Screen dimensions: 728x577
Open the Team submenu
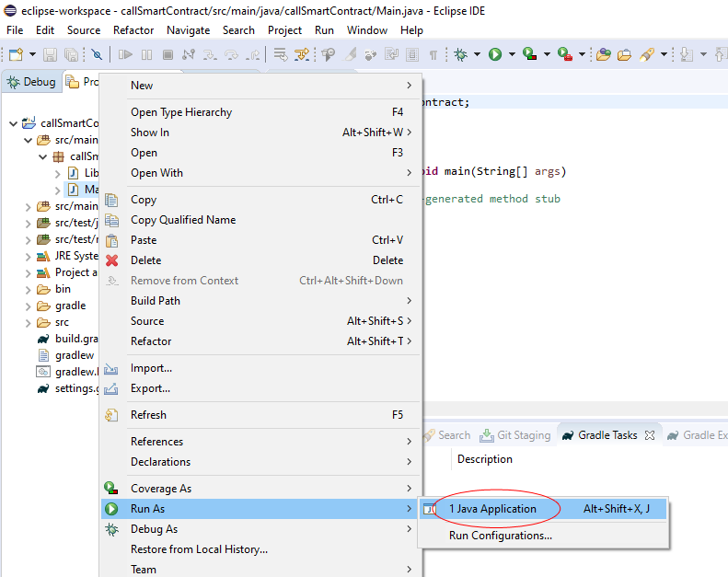point(260,569)
